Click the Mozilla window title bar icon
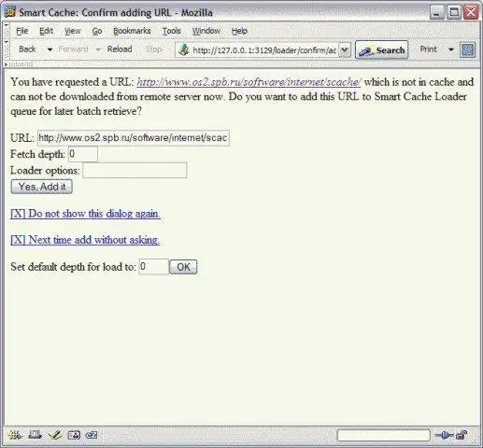Image resolution: width=483 pixels, height=448 pixels. tap(10, 12)
